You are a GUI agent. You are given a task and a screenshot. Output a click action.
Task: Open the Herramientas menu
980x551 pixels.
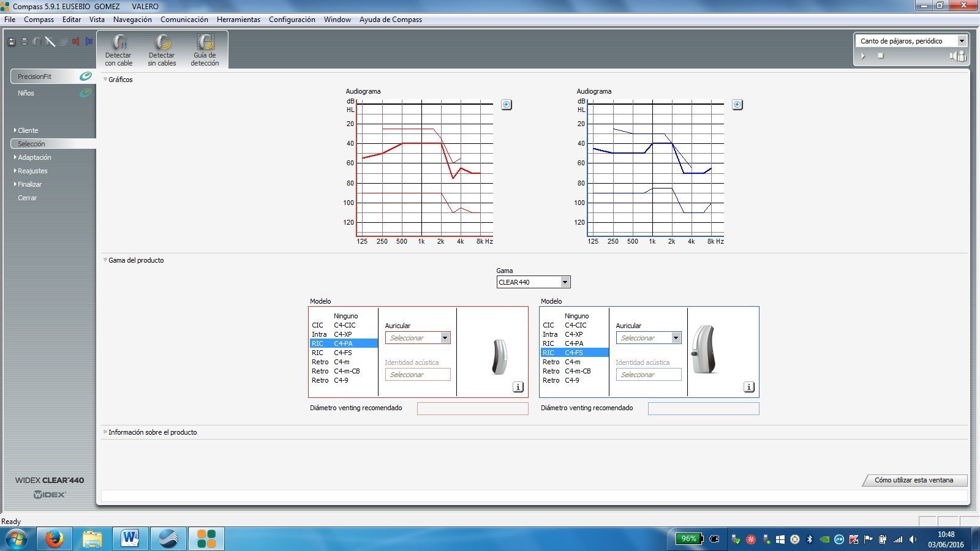[x=238, y=20]
